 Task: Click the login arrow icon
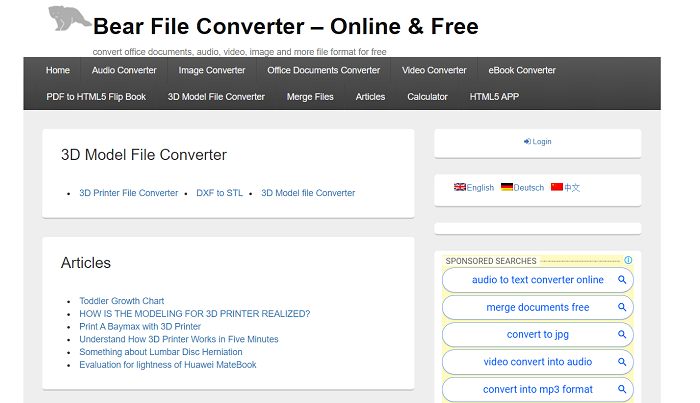point(527,141)
